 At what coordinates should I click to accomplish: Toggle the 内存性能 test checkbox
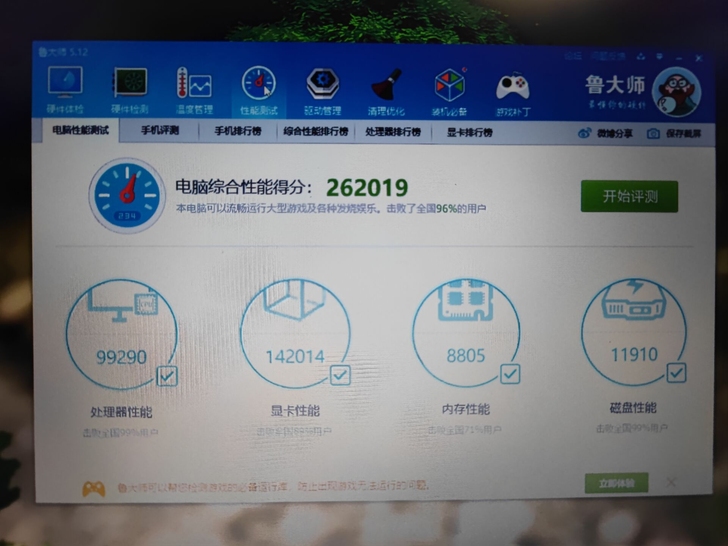(x=510, y=374)
